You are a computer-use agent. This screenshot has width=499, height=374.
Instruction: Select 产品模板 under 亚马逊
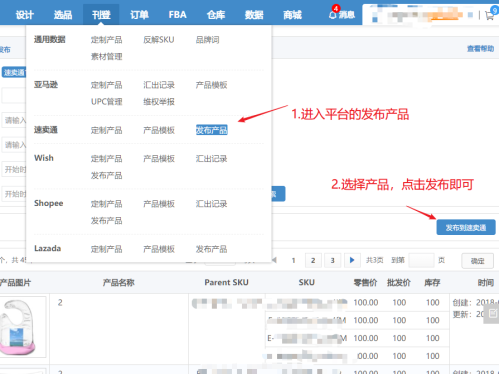pyautogui.click(x=211, y=85)
